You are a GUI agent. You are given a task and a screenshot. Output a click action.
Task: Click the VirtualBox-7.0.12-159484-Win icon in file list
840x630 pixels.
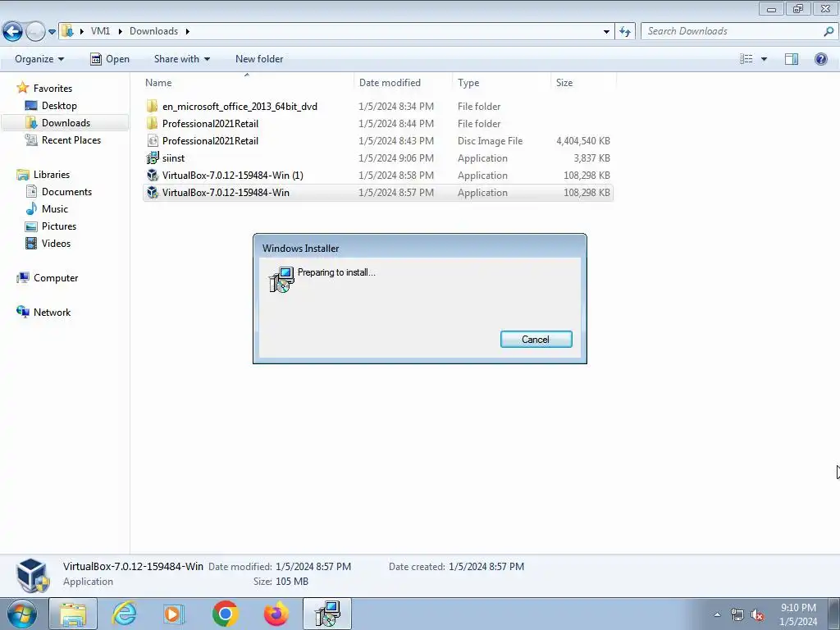[x=153, y=192]
